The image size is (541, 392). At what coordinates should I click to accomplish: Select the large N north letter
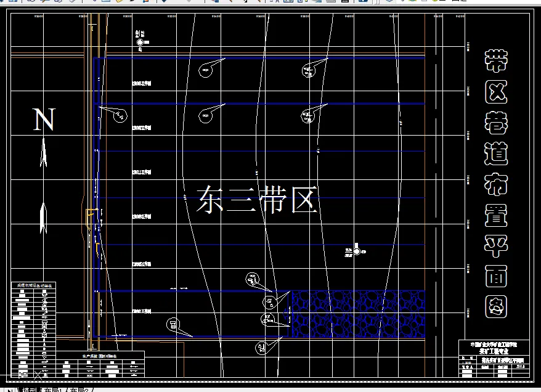[44, 120]
